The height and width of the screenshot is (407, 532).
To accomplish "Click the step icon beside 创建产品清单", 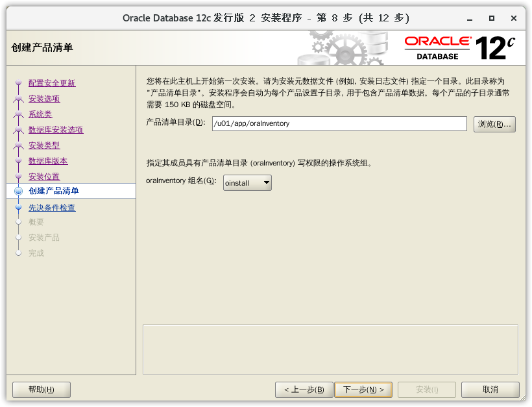I will click(x=19, y=191).
